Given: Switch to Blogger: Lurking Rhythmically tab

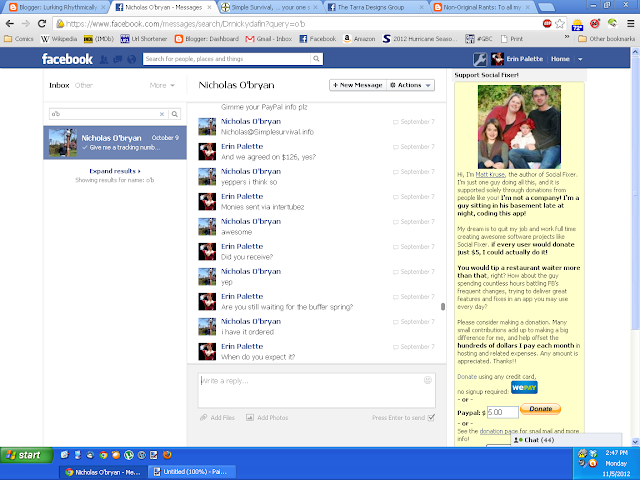Looking at the screenshot, I should point(57,7).
